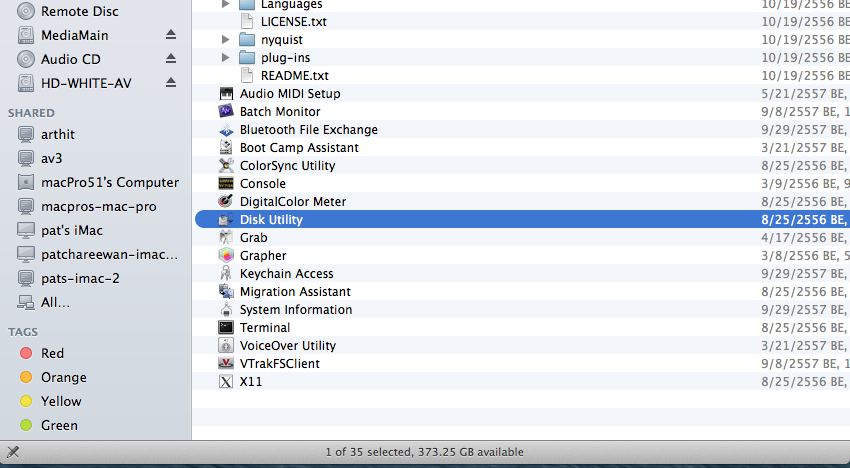The width and height of the screenshot is (850, 468).
Task: Click the README.txt file name
Action: 294,75
